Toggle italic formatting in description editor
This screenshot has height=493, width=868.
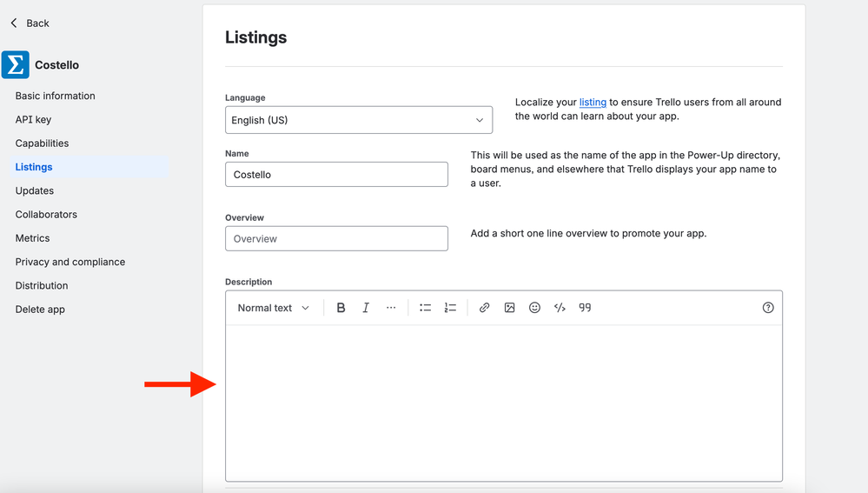tap(366, 308)
